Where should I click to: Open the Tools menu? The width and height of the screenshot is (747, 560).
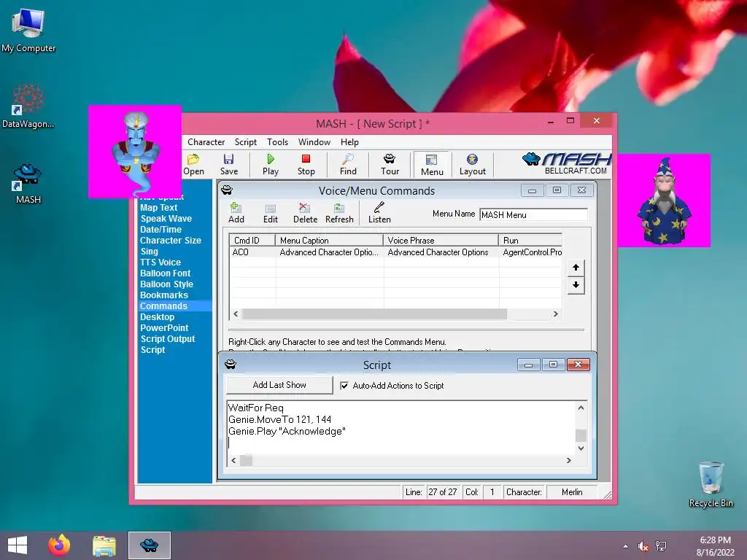tap(277, 142)
